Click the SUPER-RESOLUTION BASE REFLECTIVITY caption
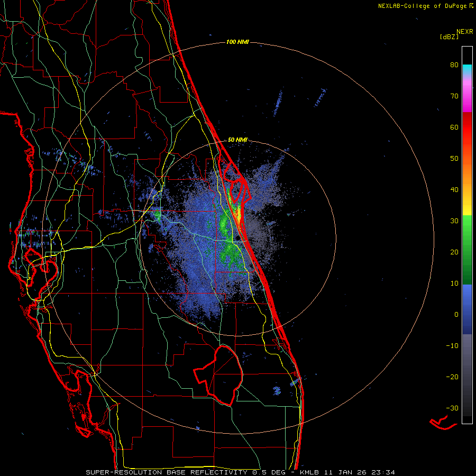 (167, 472)
